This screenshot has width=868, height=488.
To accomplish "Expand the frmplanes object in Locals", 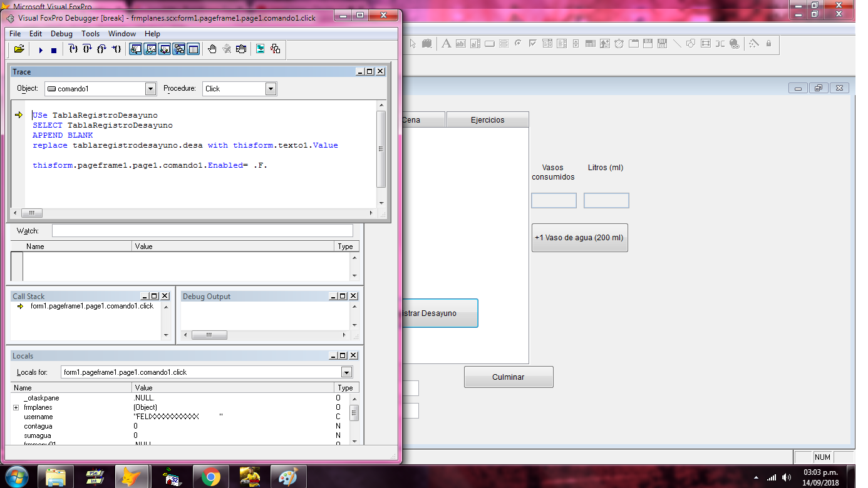I will (x=16, y=407).
